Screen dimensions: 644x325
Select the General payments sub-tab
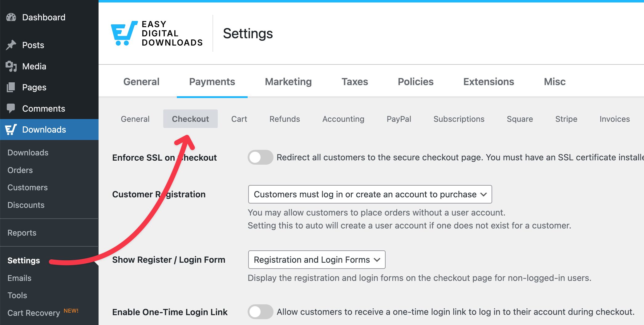(x=135, y=119)
